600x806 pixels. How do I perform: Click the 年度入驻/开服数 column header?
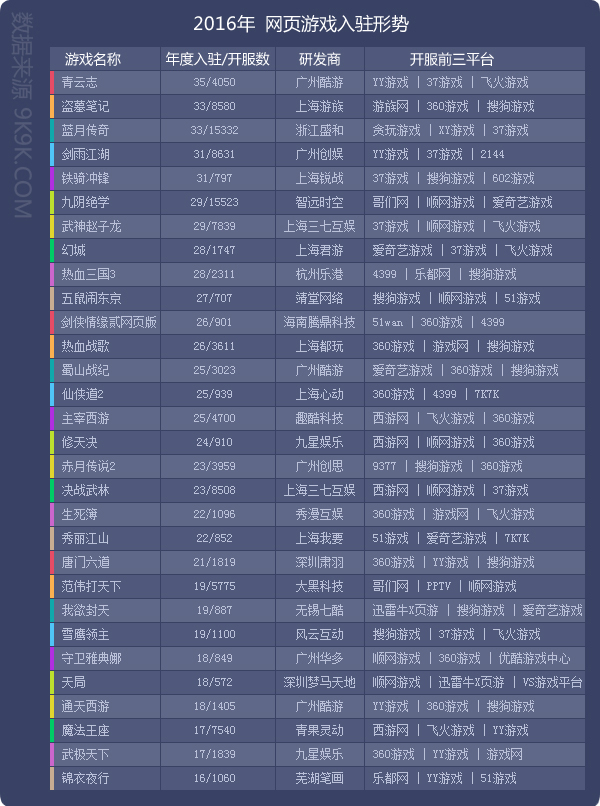217,60
